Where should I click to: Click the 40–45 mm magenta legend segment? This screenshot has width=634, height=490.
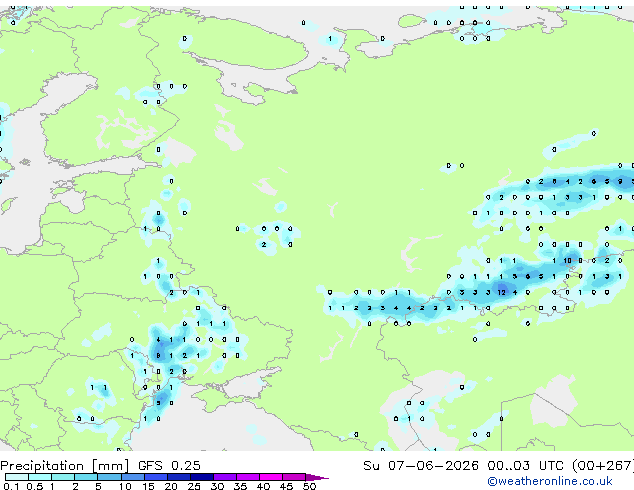[271, 477]
